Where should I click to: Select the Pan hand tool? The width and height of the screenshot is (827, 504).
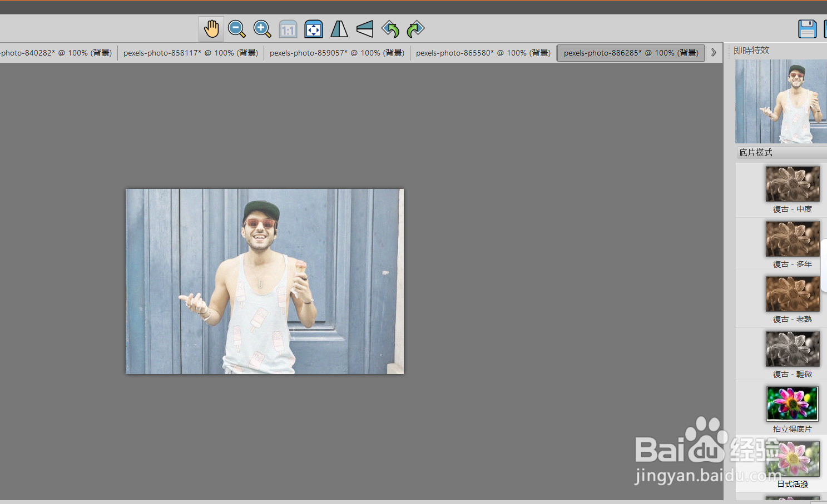coord(211,29)
